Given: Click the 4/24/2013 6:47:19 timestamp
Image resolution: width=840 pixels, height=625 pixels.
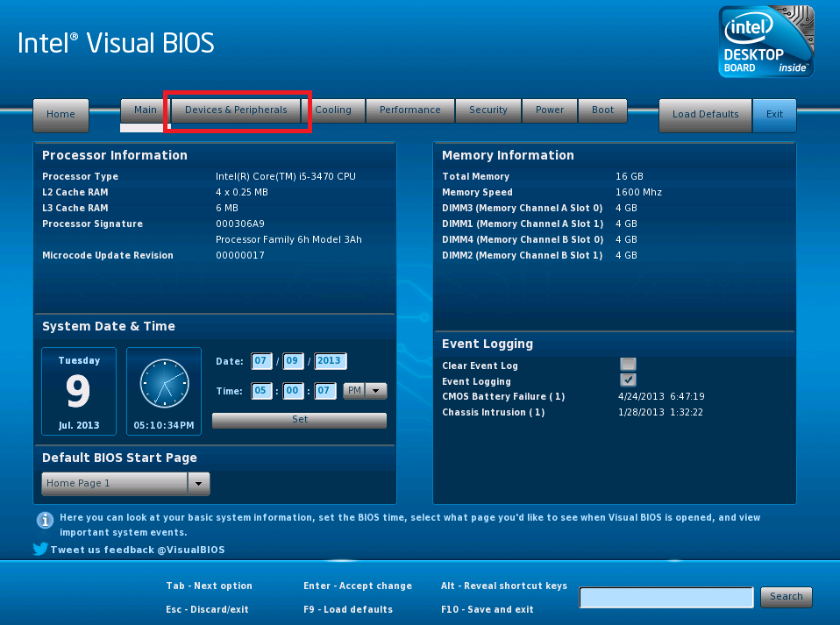Looking at the screenshot, I should (662, 396).
